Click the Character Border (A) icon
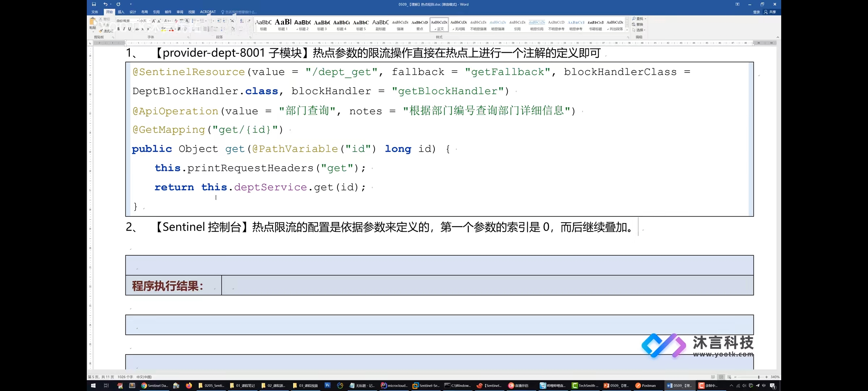This screenshot has width=868, height=391. (187, 21)
